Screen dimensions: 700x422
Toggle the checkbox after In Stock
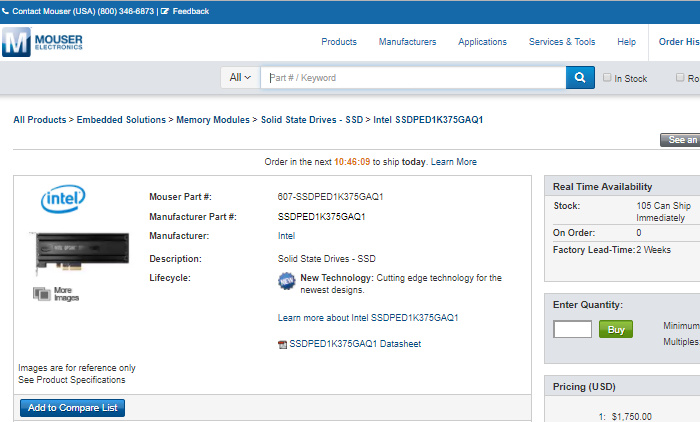(x=679, y=77)
